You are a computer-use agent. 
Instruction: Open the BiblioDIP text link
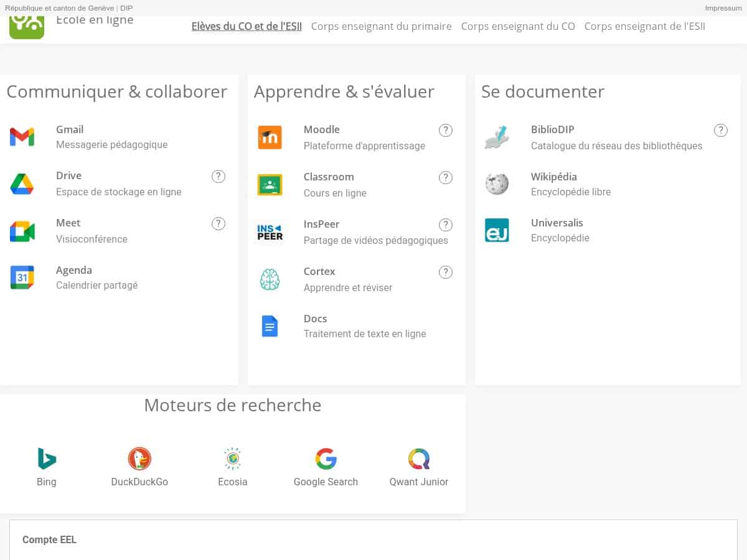[553, 129]
